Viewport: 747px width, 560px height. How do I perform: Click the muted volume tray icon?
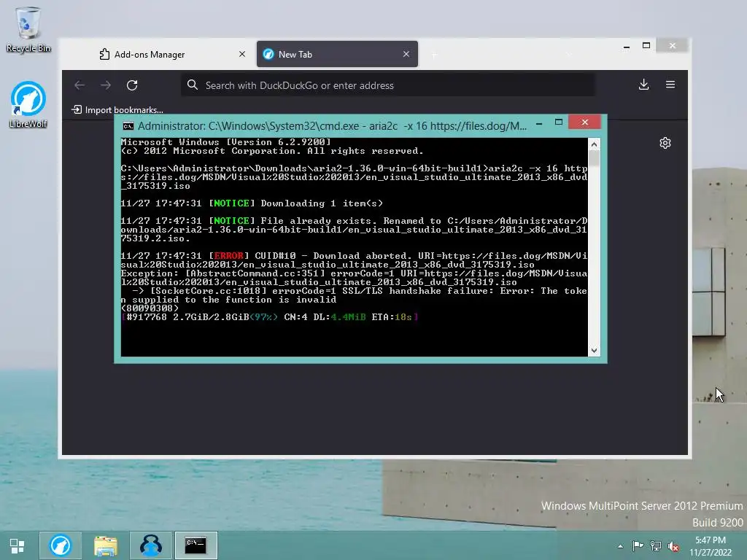coord(673,546)
